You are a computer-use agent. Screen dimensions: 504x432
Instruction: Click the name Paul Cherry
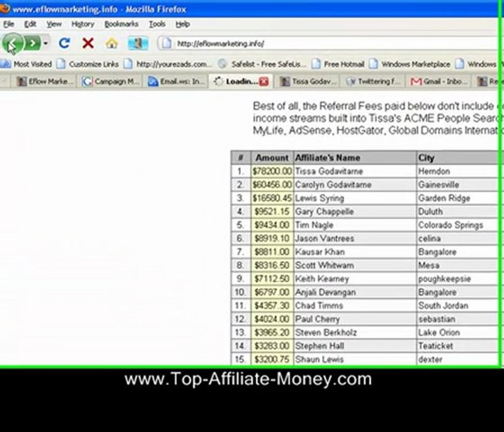click(317, 319)
